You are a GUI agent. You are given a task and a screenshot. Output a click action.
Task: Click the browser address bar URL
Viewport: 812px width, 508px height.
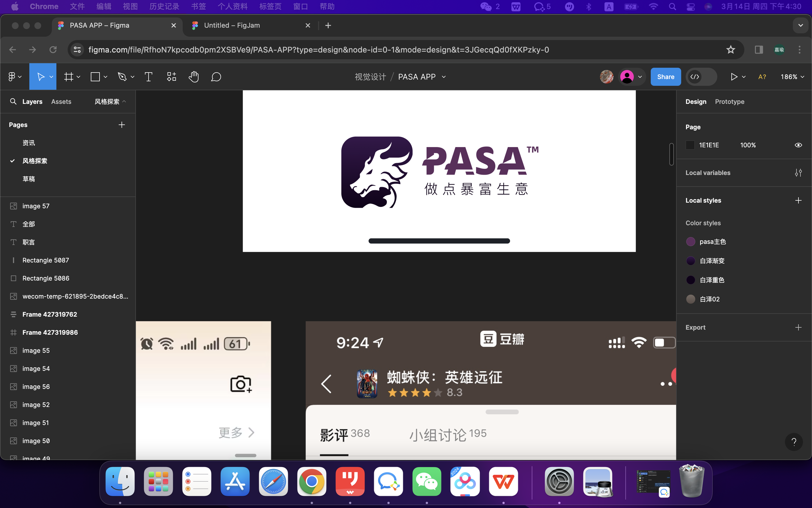tap(318, 50)
